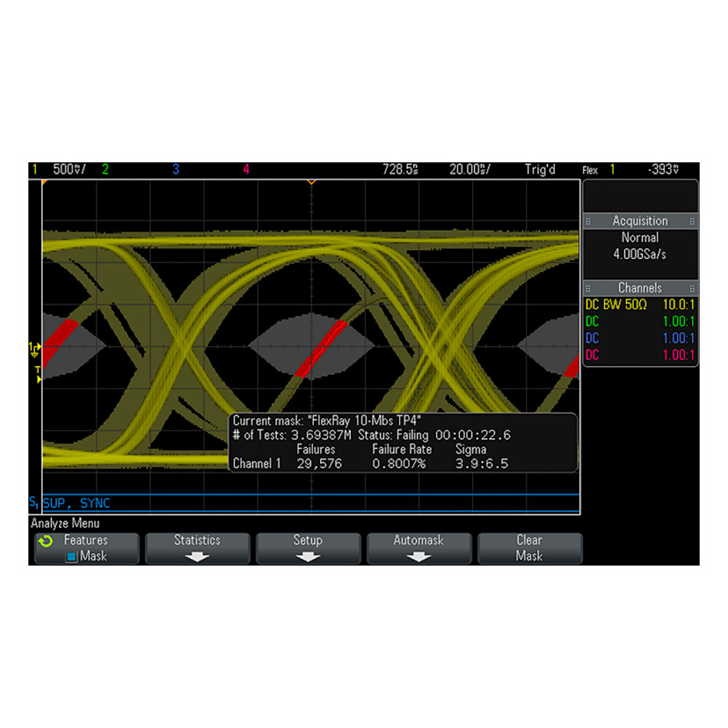Open the Acquisition panel header
This screenshot has height=728, width=728.
coord(640,221)
